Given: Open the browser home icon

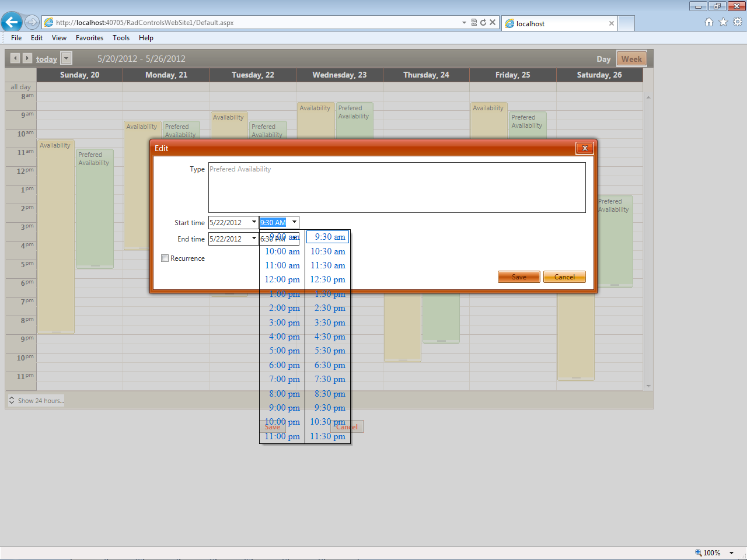Looking at the screenshot, I should (709, 22).
